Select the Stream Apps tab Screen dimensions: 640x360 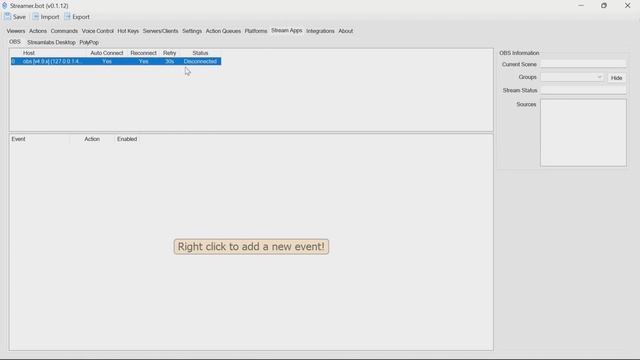pos(287,31)
